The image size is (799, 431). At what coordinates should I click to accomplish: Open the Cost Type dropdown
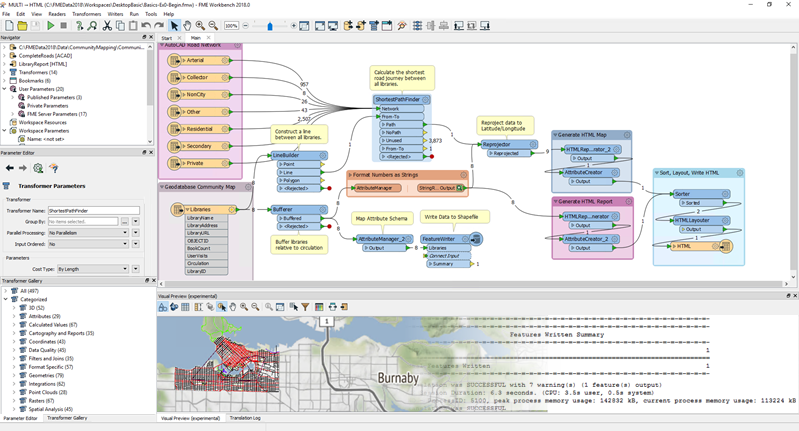click(x=93, y=269)
